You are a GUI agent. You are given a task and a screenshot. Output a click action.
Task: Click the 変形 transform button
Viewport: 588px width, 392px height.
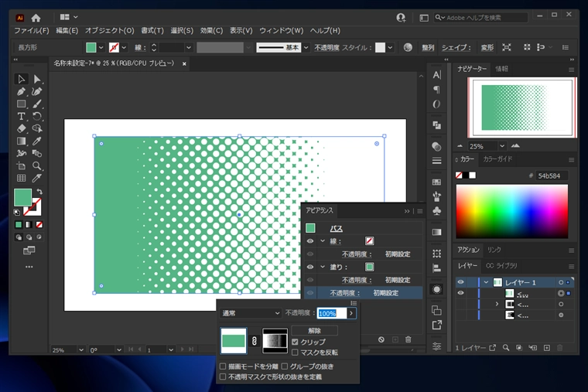(x=487, y=48)
